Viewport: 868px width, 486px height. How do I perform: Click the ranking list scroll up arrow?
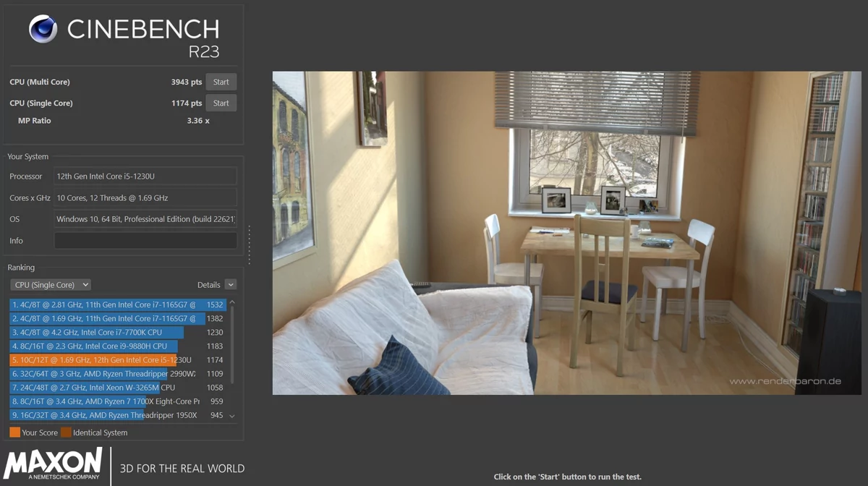tap(232, 302)
